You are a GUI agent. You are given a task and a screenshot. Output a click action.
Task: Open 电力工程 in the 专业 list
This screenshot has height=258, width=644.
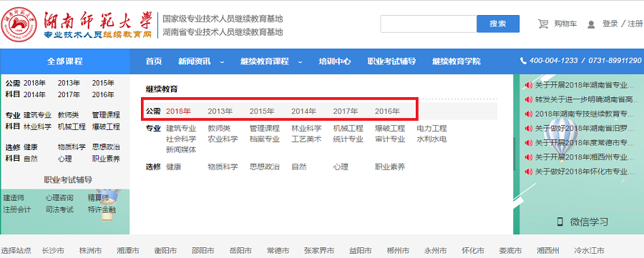click(x=431, y=129)
